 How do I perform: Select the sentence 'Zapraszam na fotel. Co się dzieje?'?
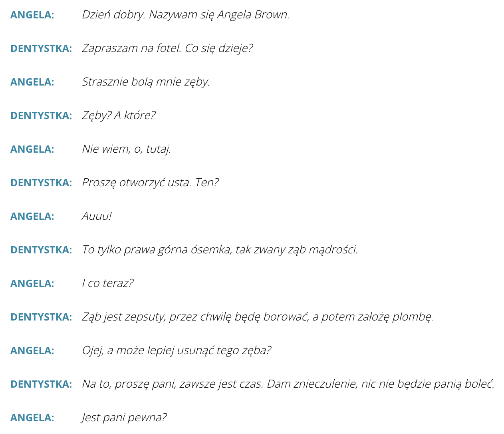tap(167, 48)
